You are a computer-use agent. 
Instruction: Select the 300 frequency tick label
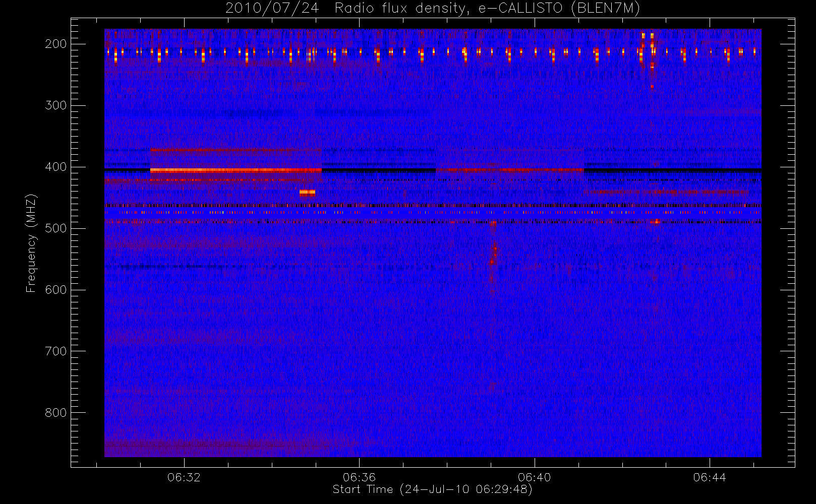click(x=55, y=105)
